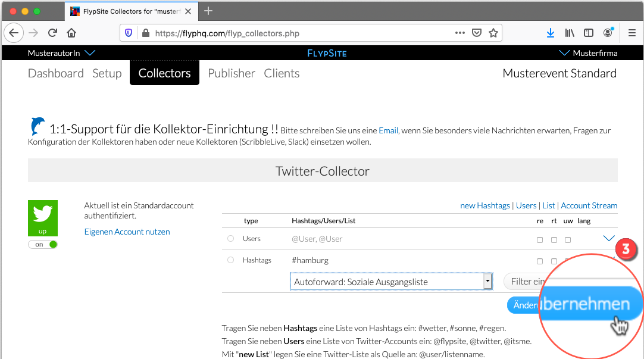Expand the Users row chevron

point(609,238)
